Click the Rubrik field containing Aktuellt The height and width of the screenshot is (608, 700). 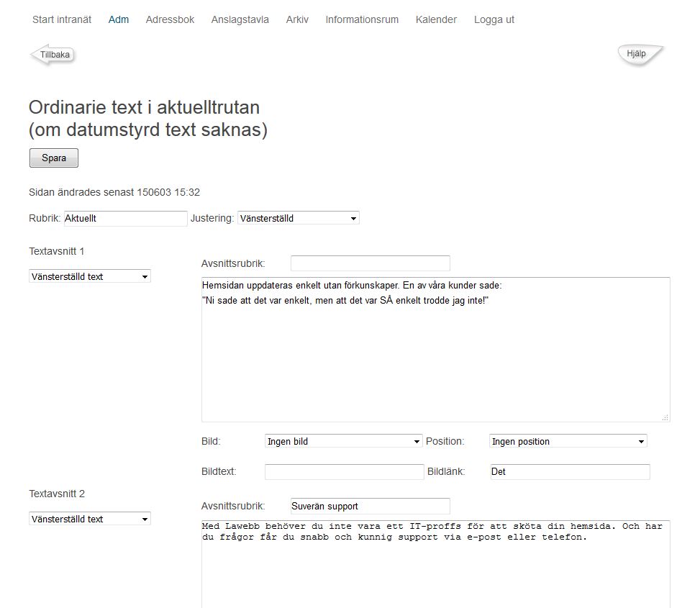(125, 219)
